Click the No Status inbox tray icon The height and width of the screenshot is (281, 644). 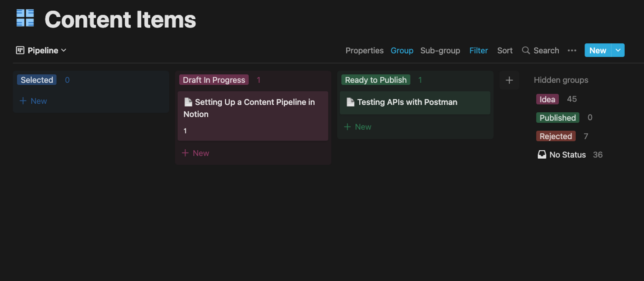[x=542, y=155]
